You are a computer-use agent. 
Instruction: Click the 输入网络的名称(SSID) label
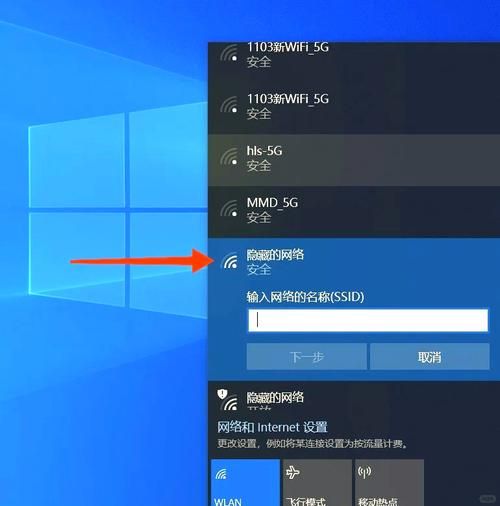coord(305,296)
